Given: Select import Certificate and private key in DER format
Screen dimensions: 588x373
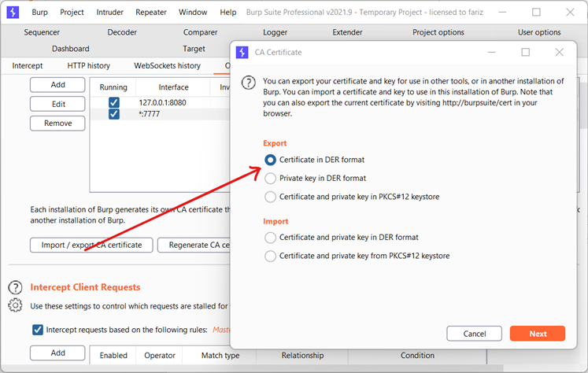Looking at the screenshot, I should (x=270, y=238).
